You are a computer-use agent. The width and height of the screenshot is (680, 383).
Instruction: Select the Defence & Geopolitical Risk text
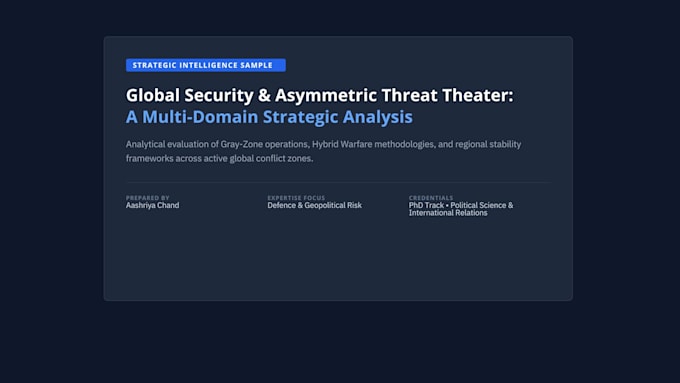[314, 205]
